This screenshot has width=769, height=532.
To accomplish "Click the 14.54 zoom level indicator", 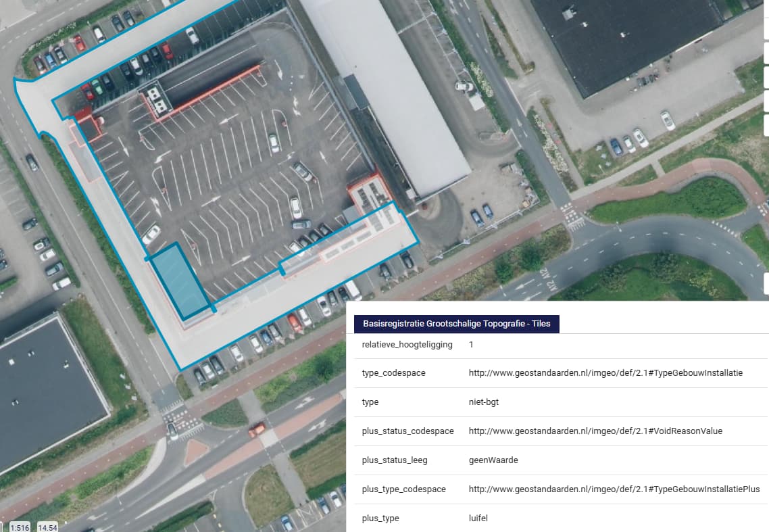I will (x=47, y=527).
